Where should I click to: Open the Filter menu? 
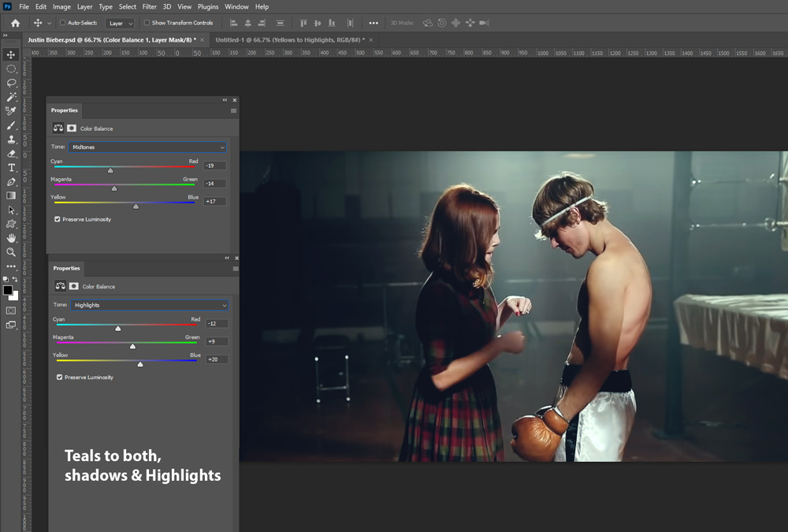[149, 6]
